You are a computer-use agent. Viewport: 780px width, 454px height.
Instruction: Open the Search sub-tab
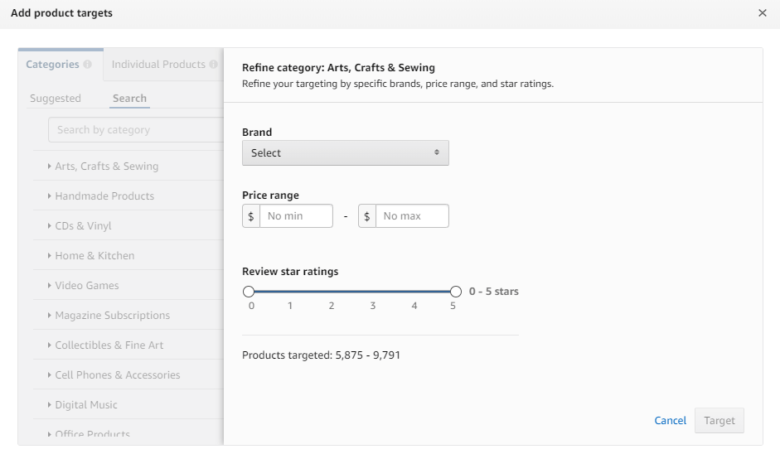[129, 98]
